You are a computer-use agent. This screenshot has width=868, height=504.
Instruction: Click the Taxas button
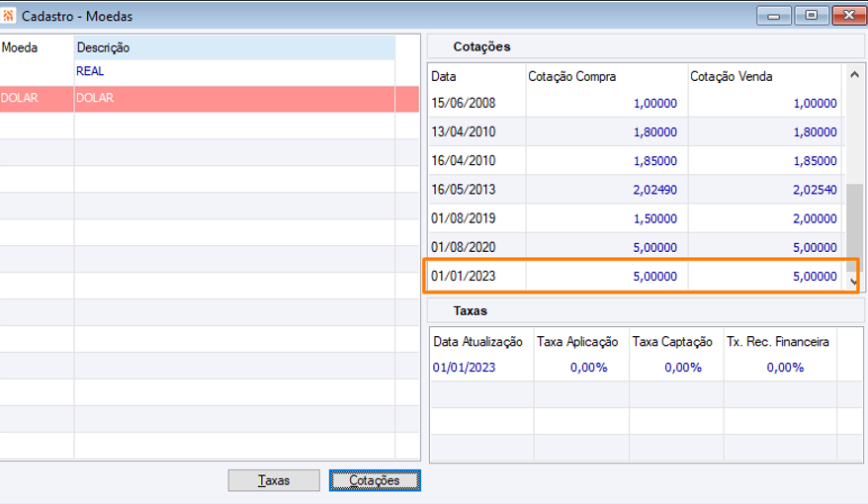pyautogui.click(x=274, y=480)
